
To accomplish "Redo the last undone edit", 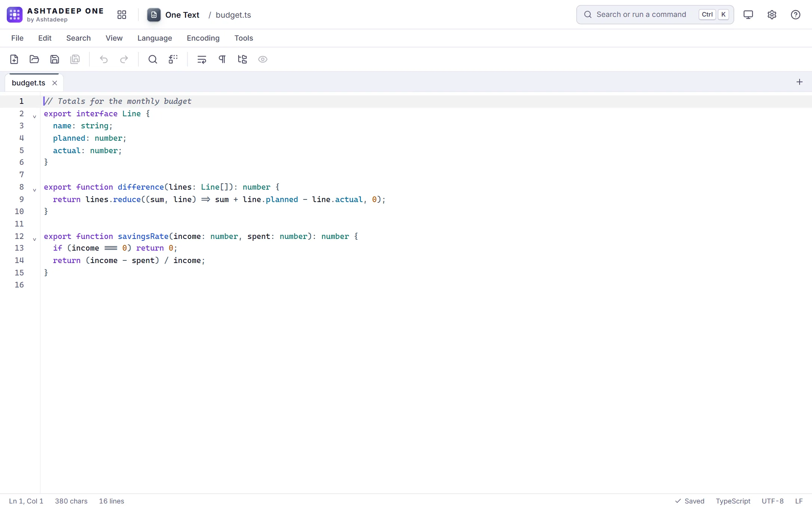I will 124,59.
